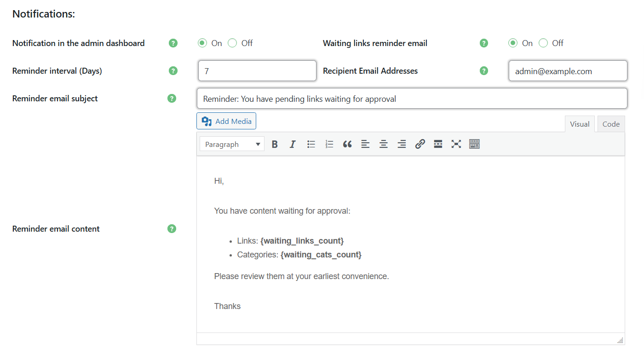The height and width of the screenshot is (350, 644).
Task: Insert a blockquote
Action: point(347,144)
